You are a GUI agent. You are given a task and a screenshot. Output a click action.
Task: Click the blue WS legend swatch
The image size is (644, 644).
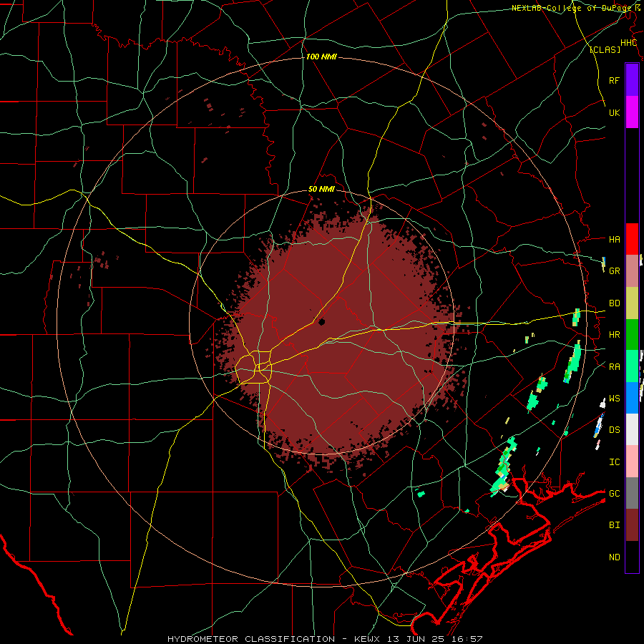[632, 398]
